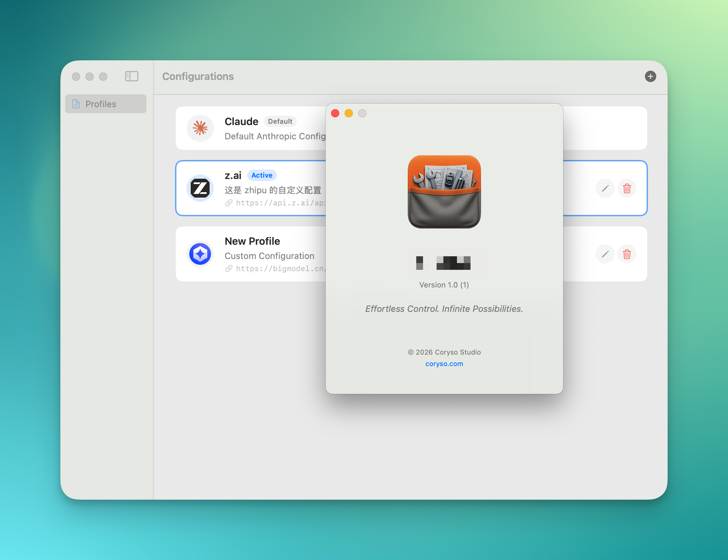Image resolution: width=728 pixels, height=560 pixels.
Task: Delete the New Profile entry
Action: click(x=627, y=254)
